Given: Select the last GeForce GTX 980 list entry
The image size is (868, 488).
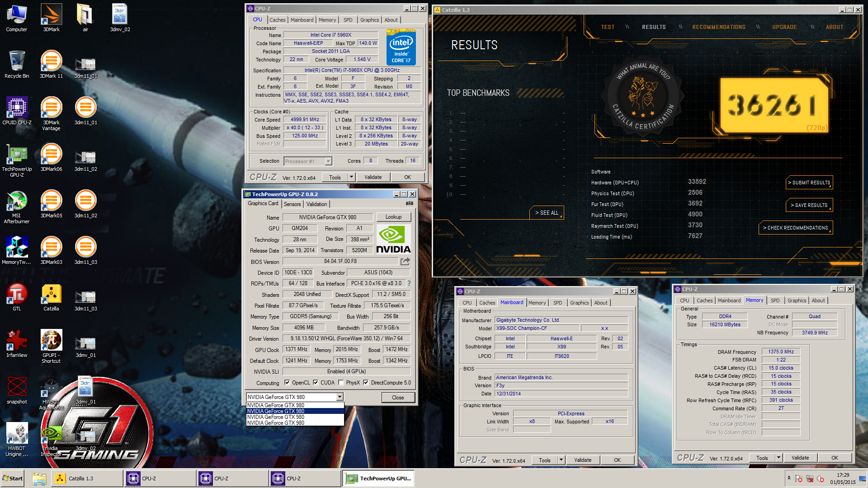Looking at the screenshot, I should click(x=295, y=423).
